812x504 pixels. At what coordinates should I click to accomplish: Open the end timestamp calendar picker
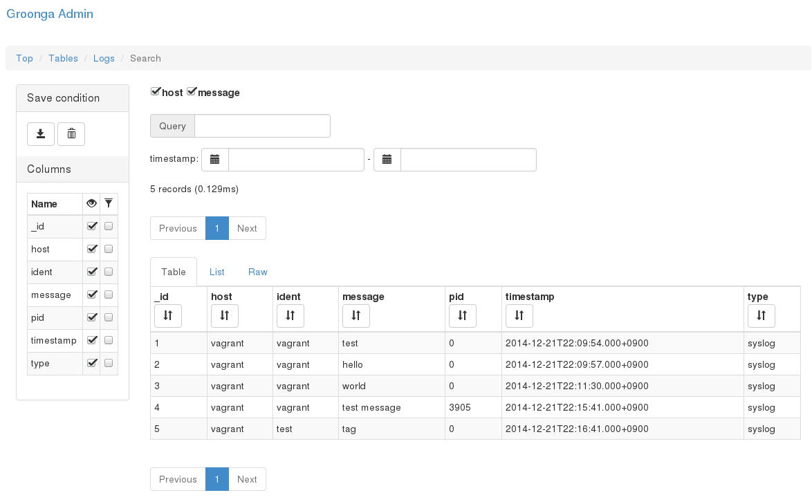[387, 159]
